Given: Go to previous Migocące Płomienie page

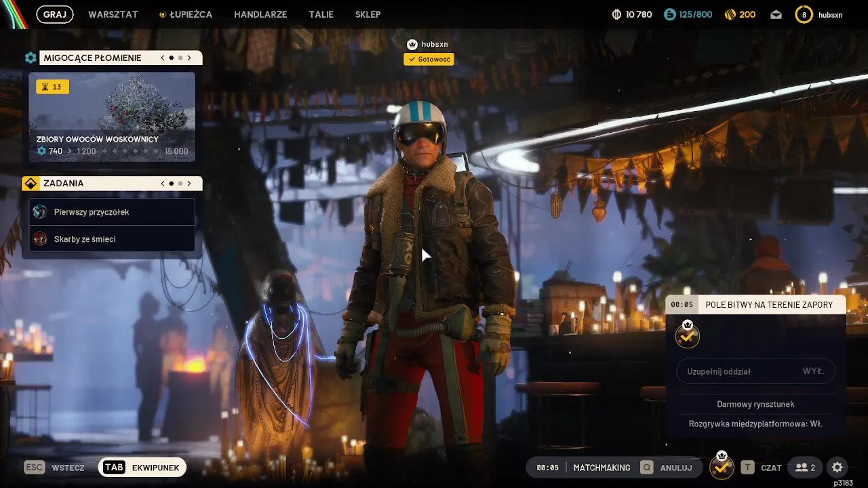Looking at the screenshot, I should pyautogui.click(x=163, y=58).
